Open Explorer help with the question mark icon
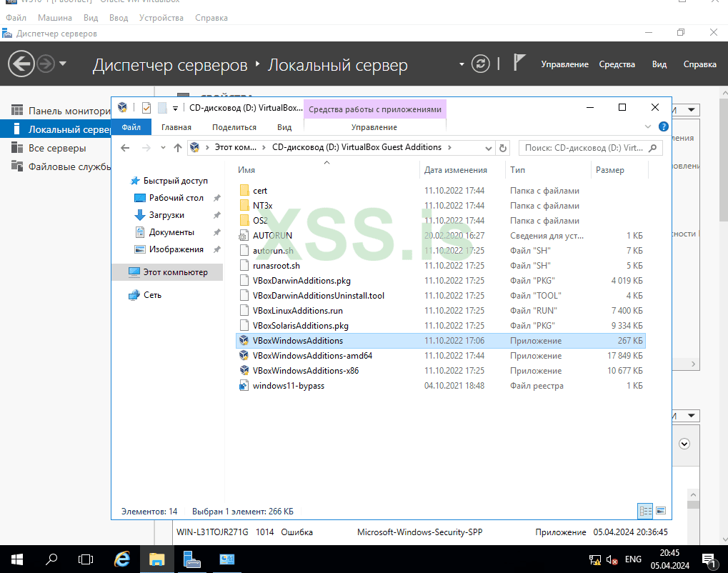Viewport: 728px width, 573px height. point(664,126)
